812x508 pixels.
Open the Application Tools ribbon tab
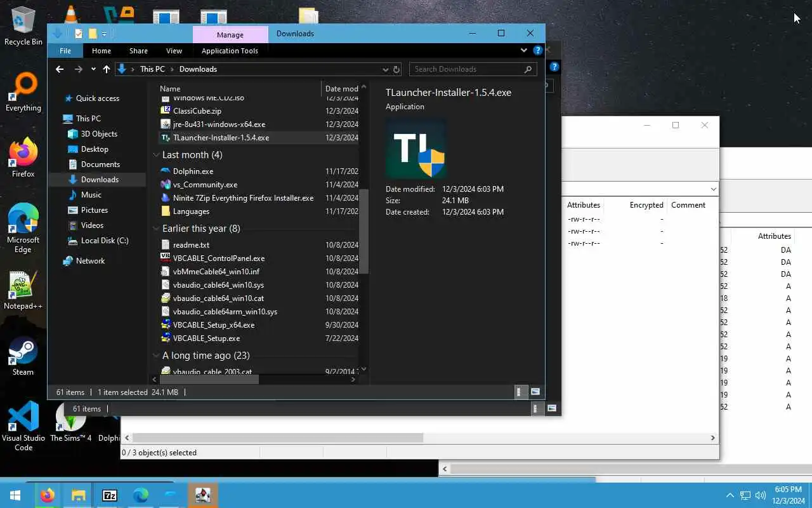[230, 51]
